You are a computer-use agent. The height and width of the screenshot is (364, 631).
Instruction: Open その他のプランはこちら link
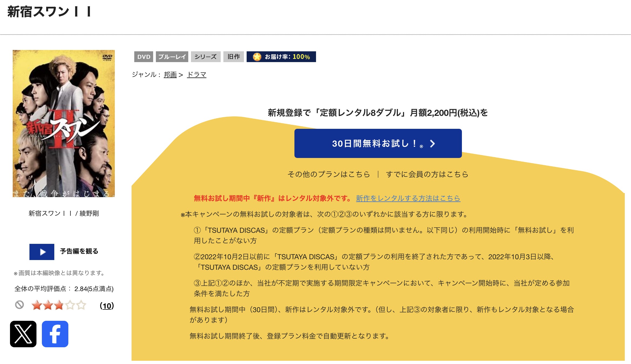328,174
